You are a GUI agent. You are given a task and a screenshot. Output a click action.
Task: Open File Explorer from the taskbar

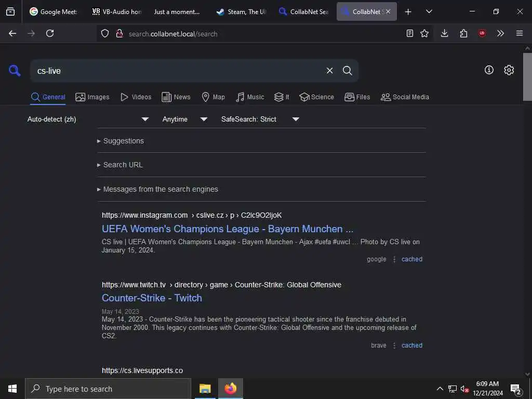(x=205, y=389)
